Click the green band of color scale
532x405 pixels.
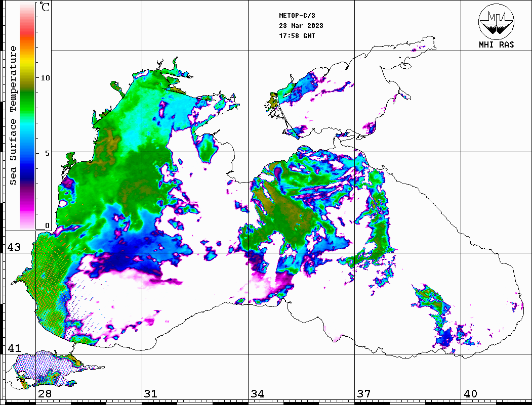coord(27,103)
